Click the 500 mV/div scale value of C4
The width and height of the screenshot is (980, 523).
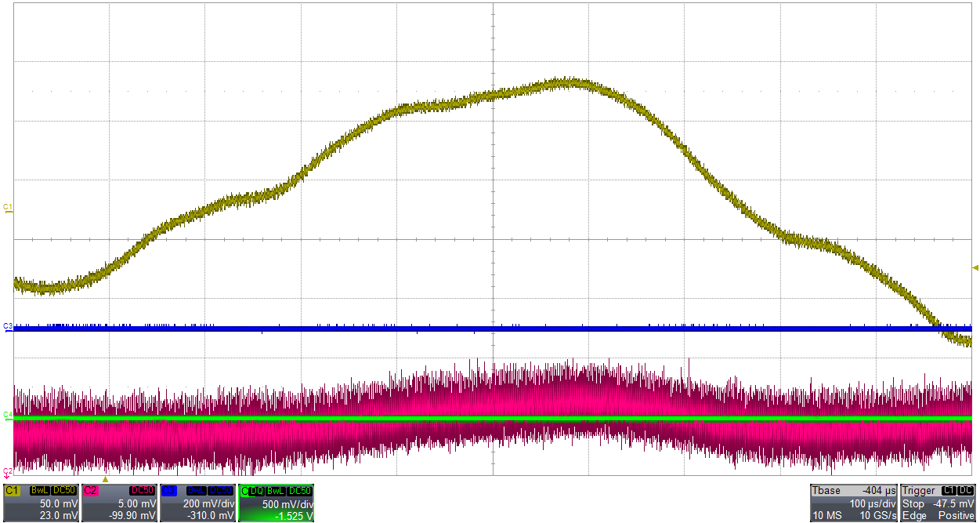coord(287,503)
